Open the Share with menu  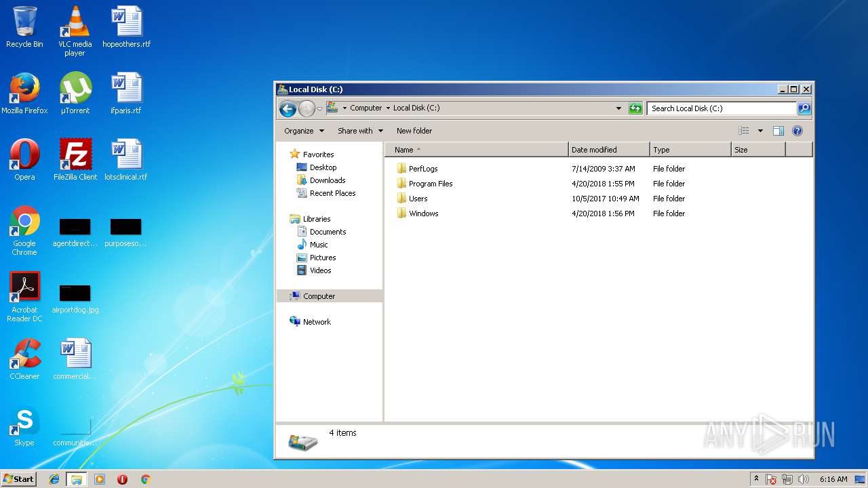tap(360, 131)
